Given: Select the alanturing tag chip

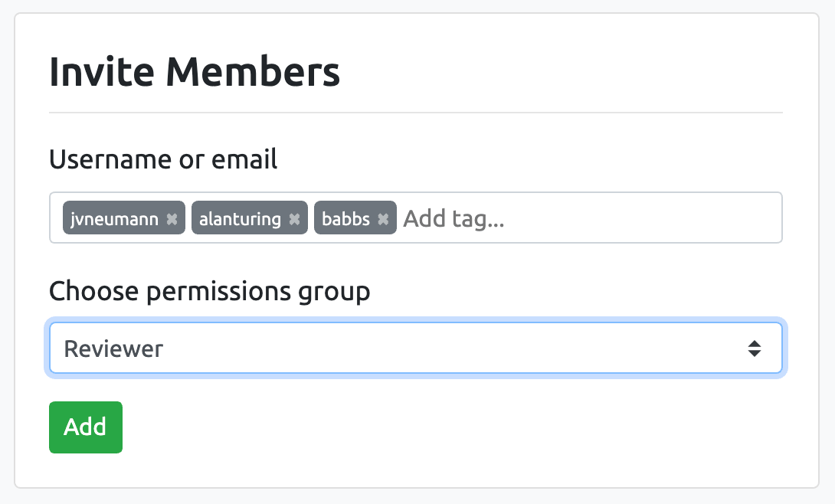Looking at the screenshot, I should 241,218.
